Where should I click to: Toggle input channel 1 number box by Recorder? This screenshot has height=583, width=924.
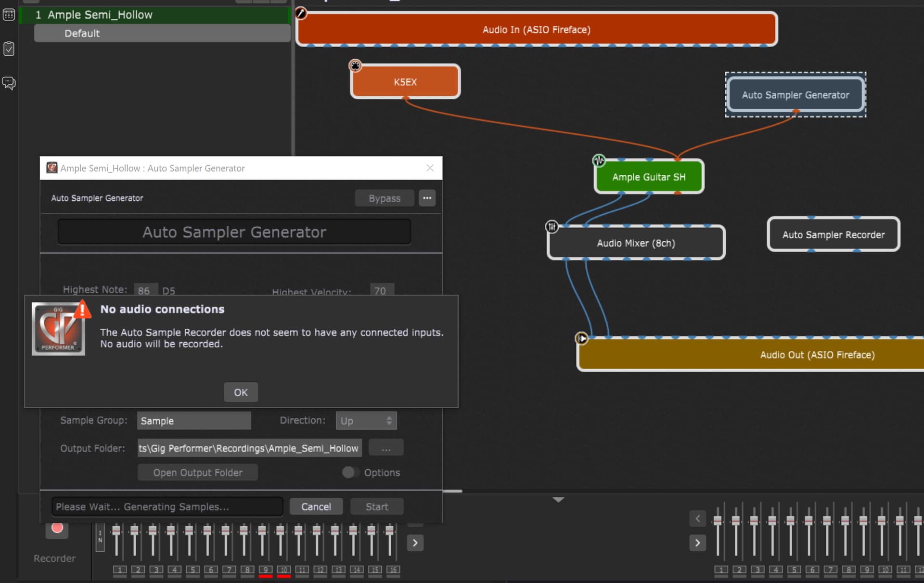(x=119, y=570)
